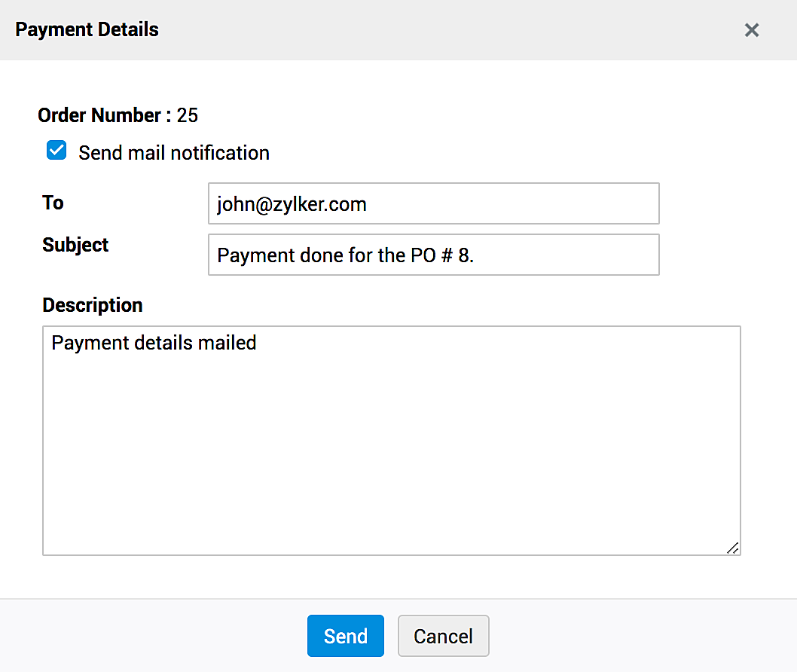Place cursor in "Payment details mailed" text
This screenshot has width=797, height=672.
click(x=154, y=343)
